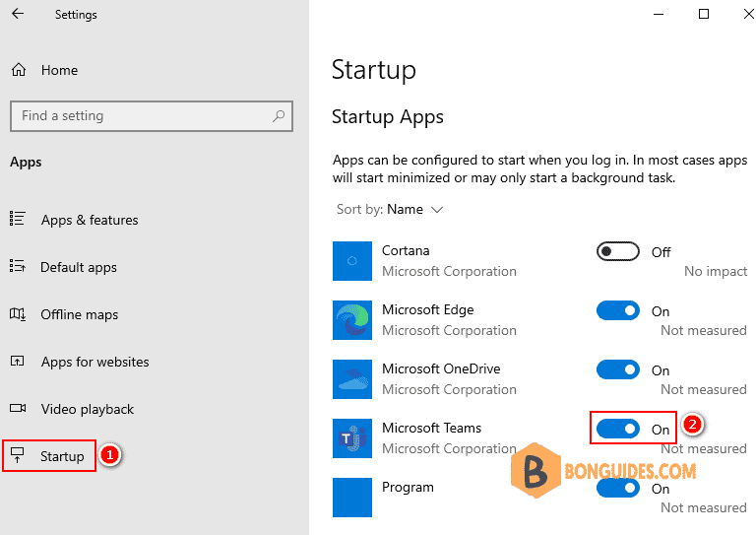
Task: Open Apps & features settings page
Action: [x=90, y=220]
